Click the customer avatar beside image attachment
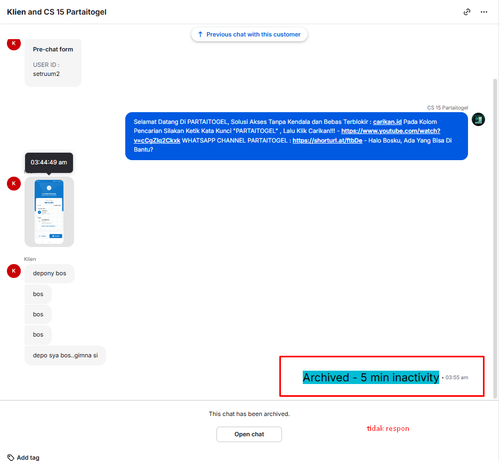The width and height of the screenshot is (500, 461). click(14, 184)
